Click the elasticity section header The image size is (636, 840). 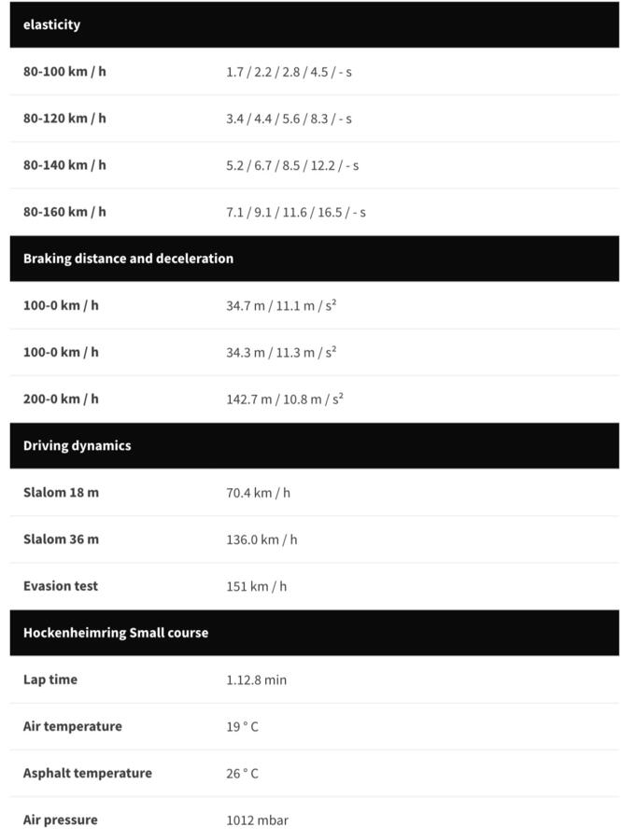pos(52,25)
